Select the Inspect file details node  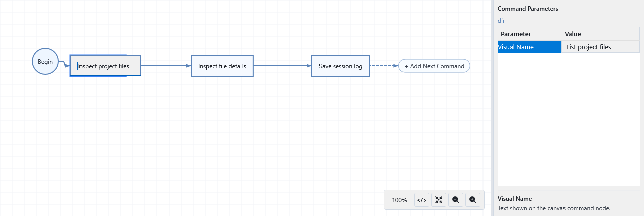(x=222, y=66)
